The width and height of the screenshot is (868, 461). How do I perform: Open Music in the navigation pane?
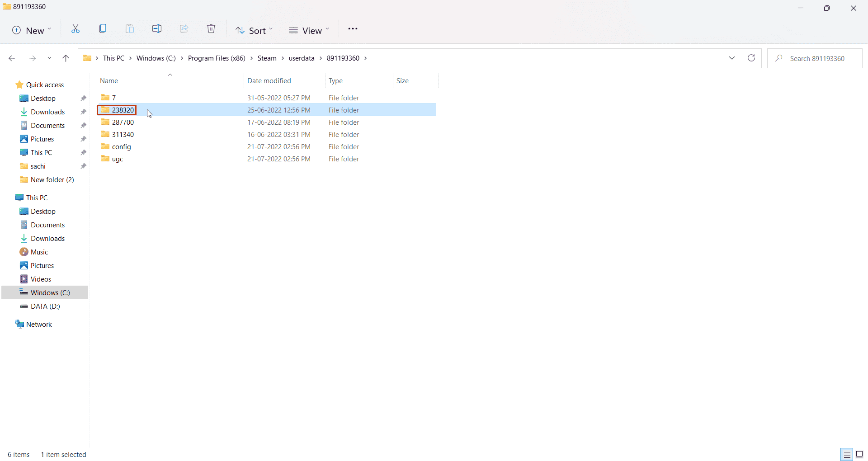(x=39, y=252)
